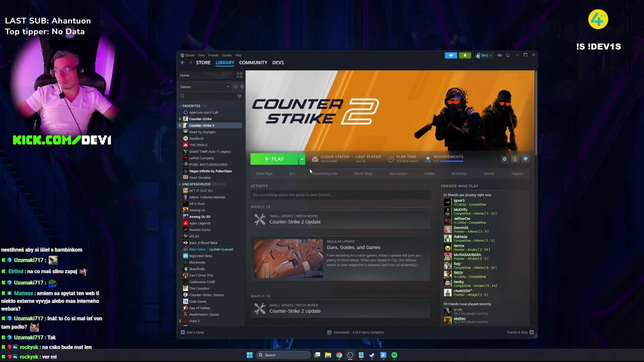The width and height of the screenshot is (644, 362).
Task: Open the View menu
Action: pyautogui.click(x=201, y=55)
